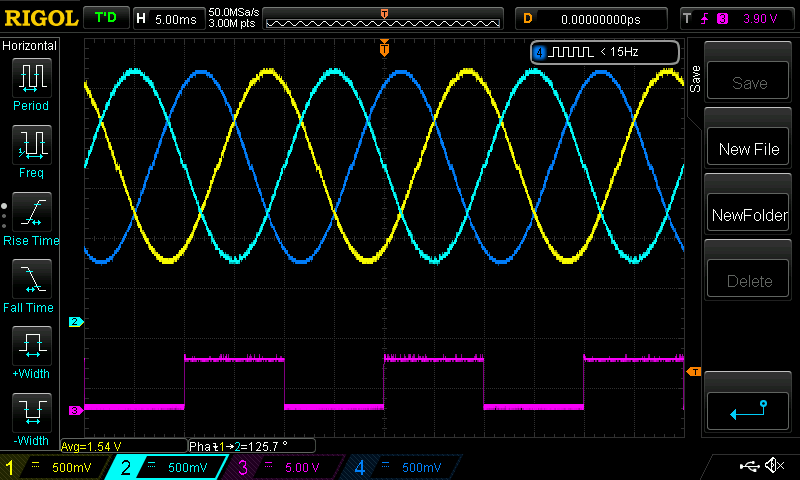800x480 pixels.
Task: Click the back arrow return button
Action: pos(749,408)
